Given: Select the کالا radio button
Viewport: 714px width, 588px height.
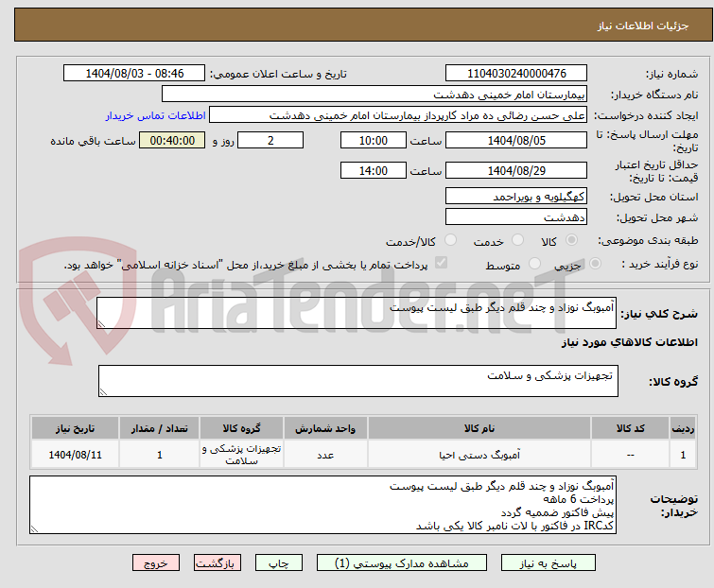Looking at the screenshot, I should [x=571, y=240].
